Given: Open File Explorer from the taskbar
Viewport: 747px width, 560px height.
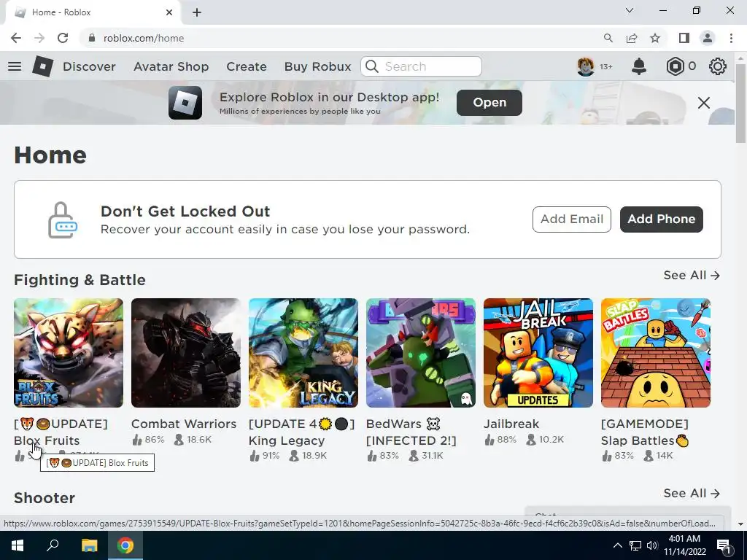Looking at the screenshot, I should click(x=89, y=545).
